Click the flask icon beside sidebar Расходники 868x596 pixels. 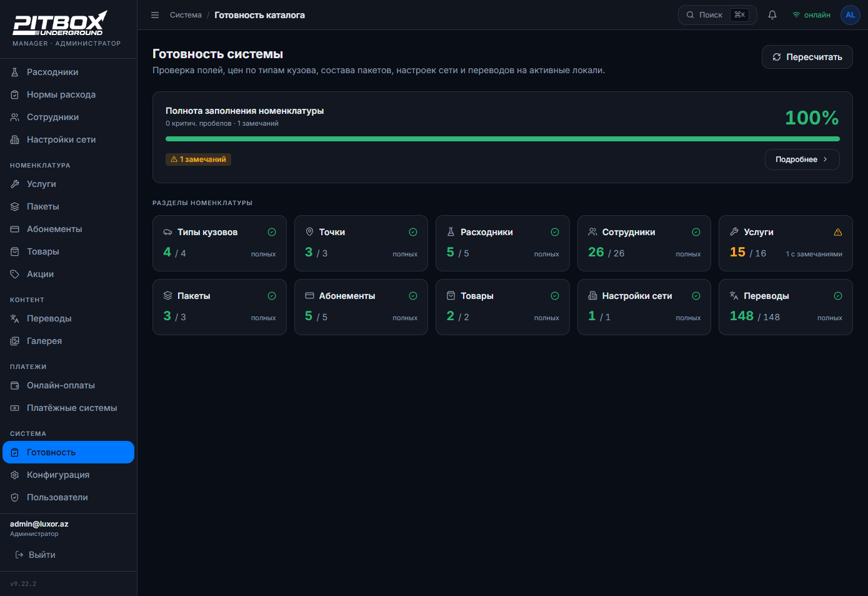(15, 72)
